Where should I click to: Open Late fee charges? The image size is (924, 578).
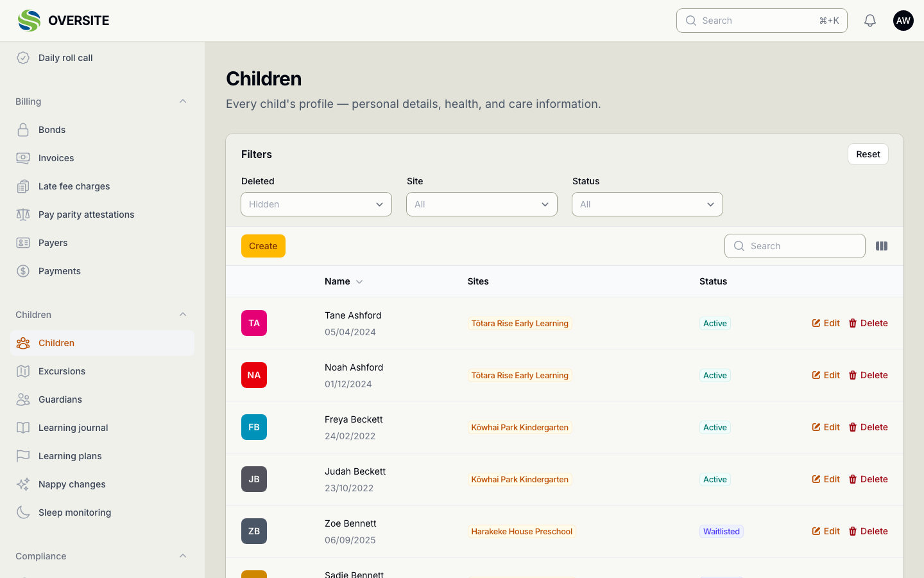pos(103,186)
